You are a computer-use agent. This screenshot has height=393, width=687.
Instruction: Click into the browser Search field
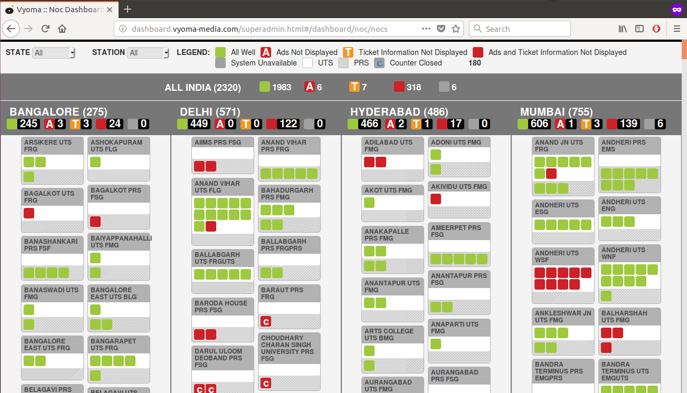point(520,29)
